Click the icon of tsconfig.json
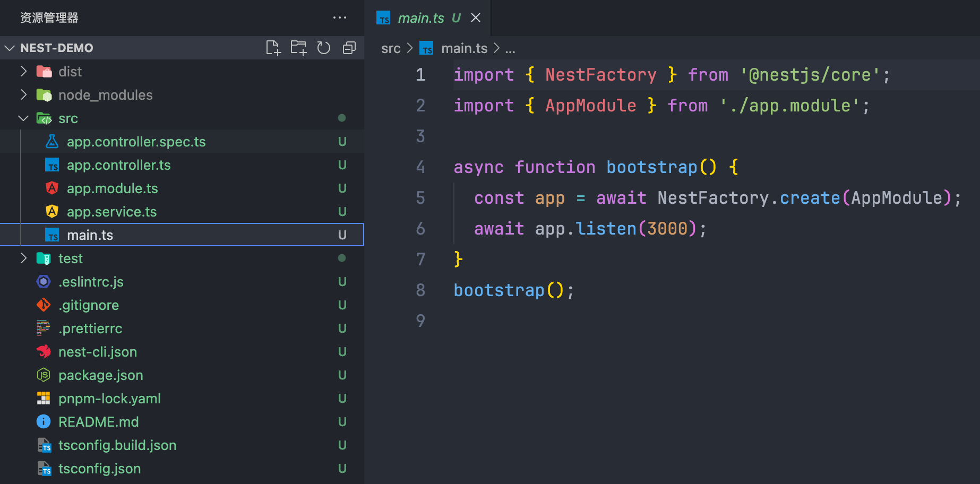This screenshot has height=484, width=980. [x=45, y=468]
